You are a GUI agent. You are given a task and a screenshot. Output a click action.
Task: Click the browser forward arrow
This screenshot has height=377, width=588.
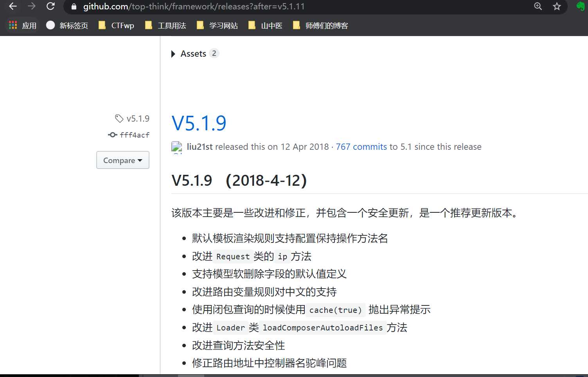[x=32, y=6]
